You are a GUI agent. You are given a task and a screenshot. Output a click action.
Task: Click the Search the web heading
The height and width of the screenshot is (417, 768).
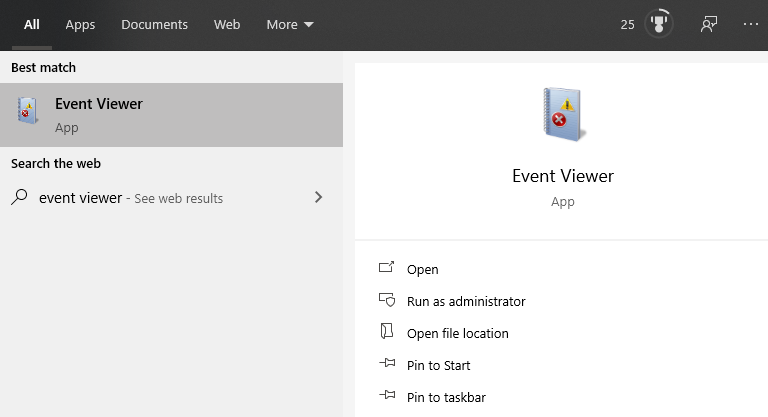coord(56,164)
